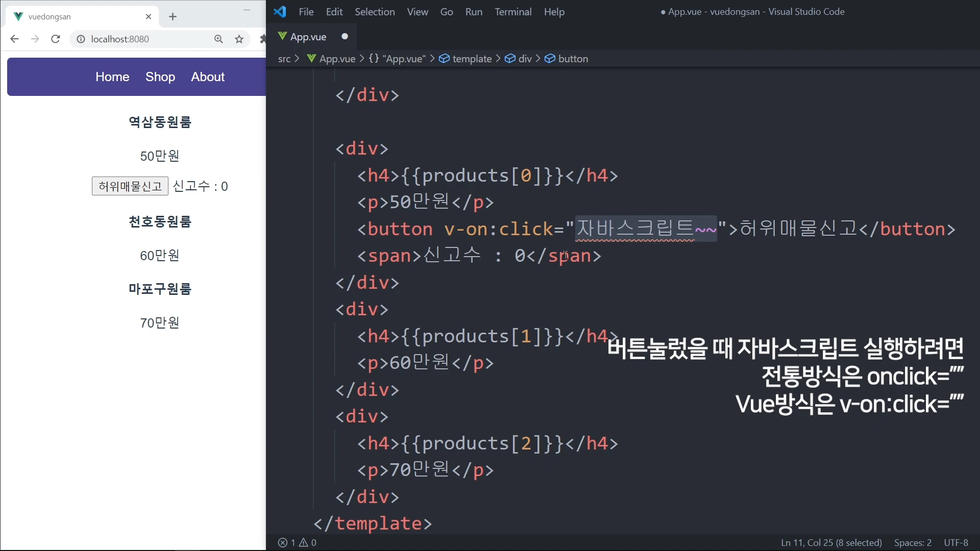Image resolution: width=980 pixels, height=551 pixels.
Task: Bookmark page with the star icon
Action: (239, 39)
